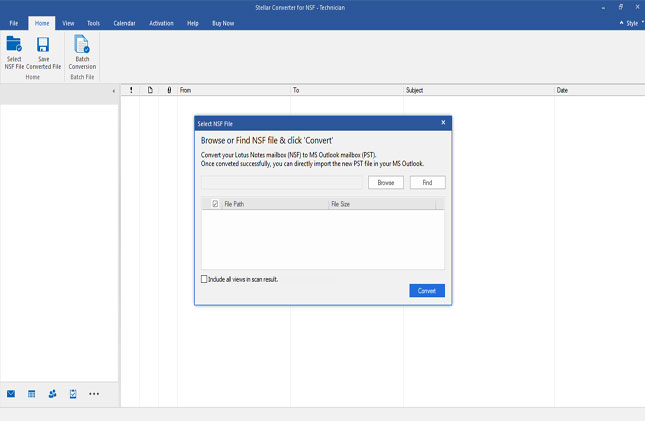This screenshot has width=645, height=421.
Task: Open the Help tab
Action: coord(193,23)
